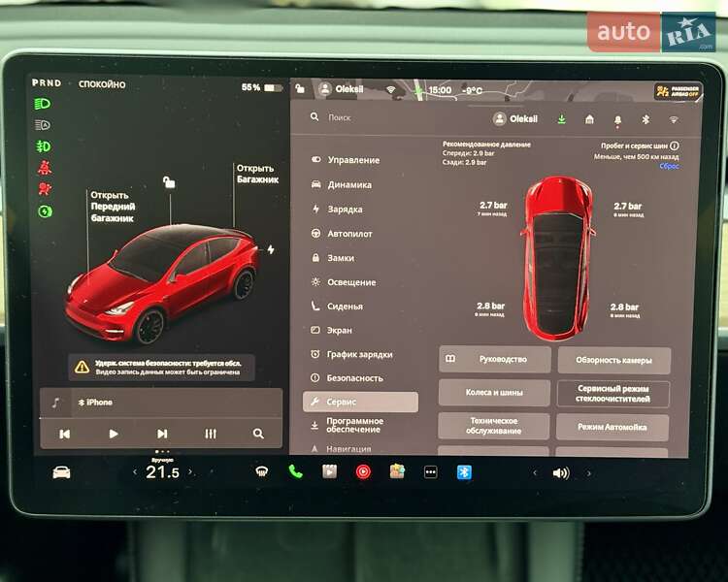
Task: Open Wi-Fi settings icon in header
Action: click(x=674, y=119)
